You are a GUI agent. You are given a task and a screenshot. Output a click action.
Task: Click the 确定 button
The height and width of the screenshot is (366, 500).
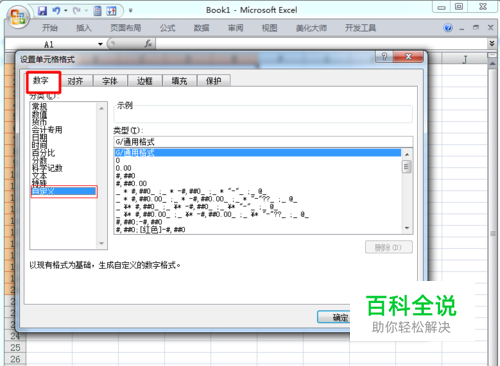coord(334,317)
